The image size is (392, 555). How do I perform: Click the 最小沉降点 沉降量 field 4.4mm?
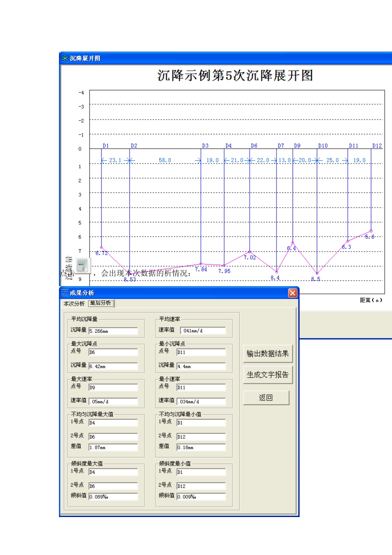coord(201,366)
